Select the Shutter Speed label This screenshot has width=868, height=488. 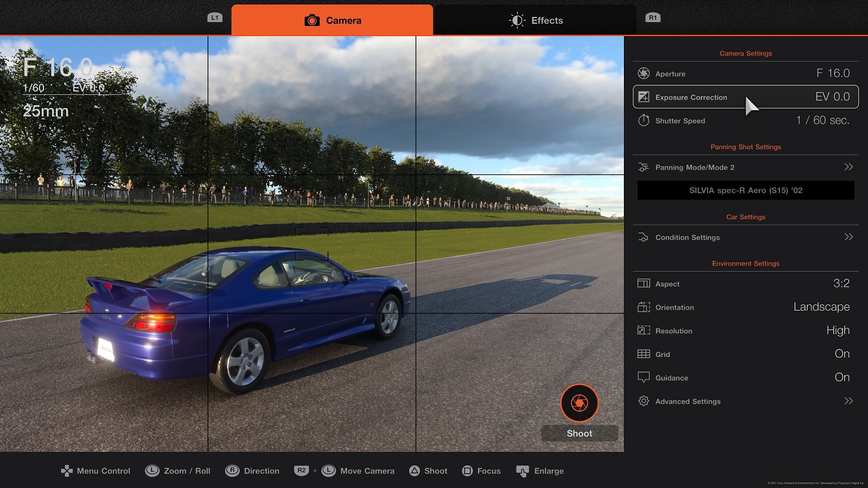point(680,121)
